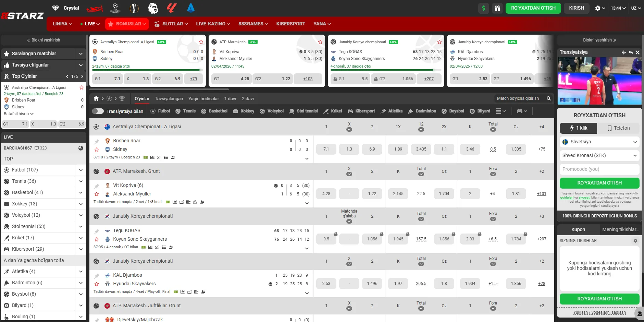Open 100% BIRINCHI DEPOZIT UCHUN BONUS banner
Viewport: 644px width, 322px height.
(599, 216)
